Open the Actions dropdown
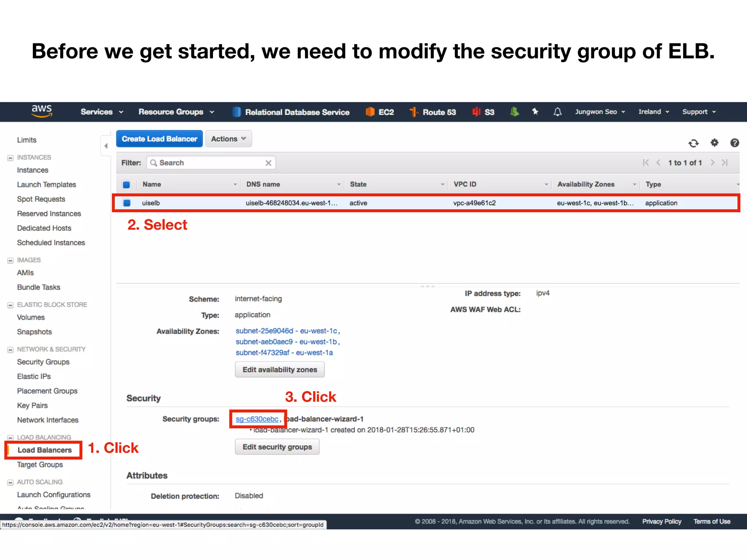 [x=228, y=139]
